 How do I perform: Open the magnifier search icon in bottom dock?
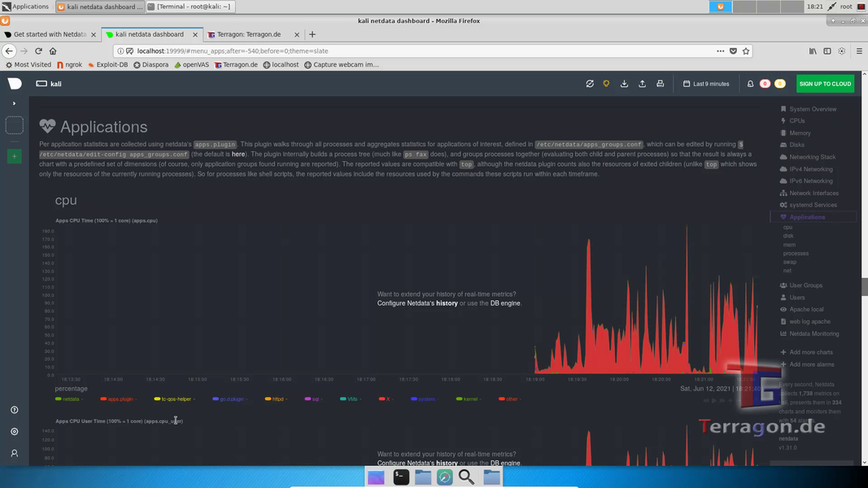(466, 477)
